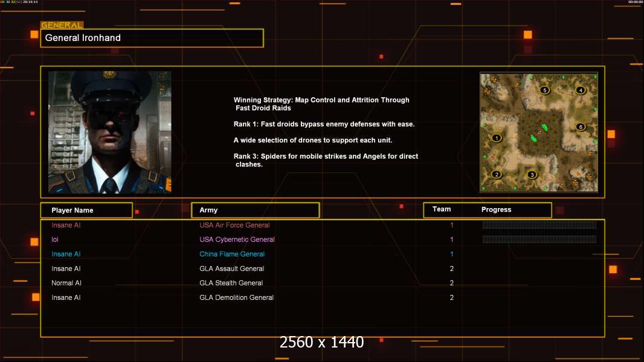Select Insane AI player in GLA Demolition row
This screenshot has height=362, width=644.
[66, 297]
